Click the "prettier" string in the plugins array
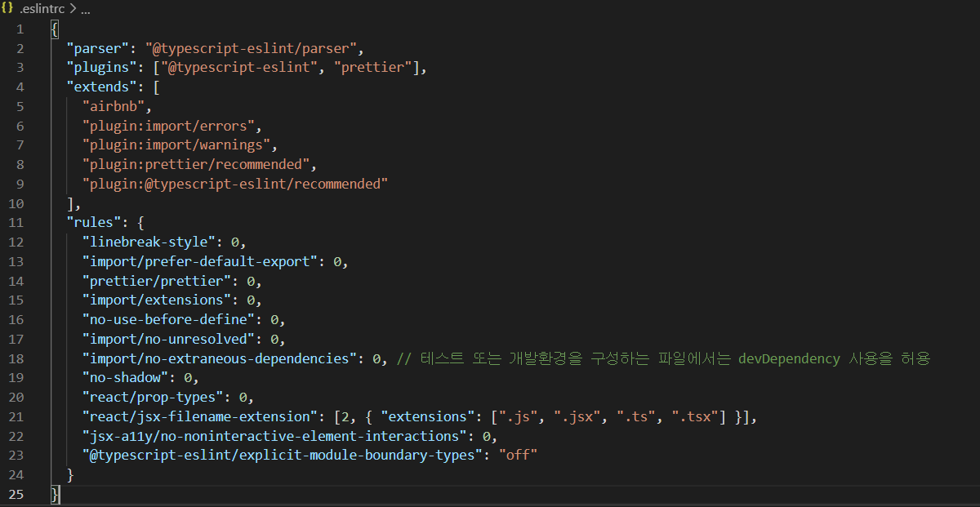The height and width of the screenshot is (507, 980). [x=372, y=68]
